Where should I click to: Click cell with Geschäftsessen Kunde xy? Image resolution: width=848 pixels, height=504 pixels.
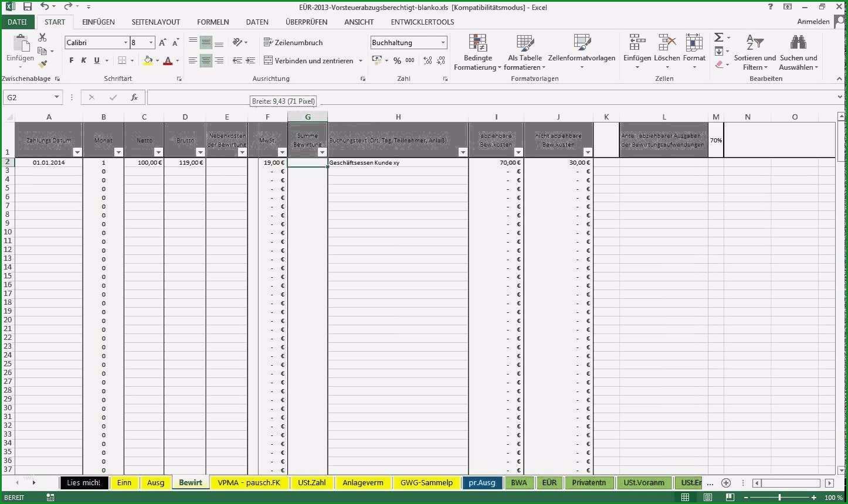click(x=398, y=162)
